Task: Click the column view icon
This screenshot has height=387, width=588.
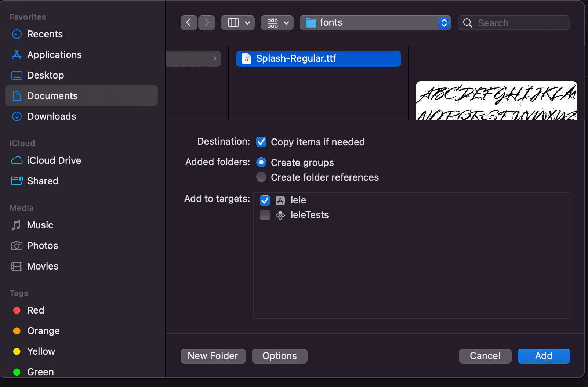Action: 233,23
